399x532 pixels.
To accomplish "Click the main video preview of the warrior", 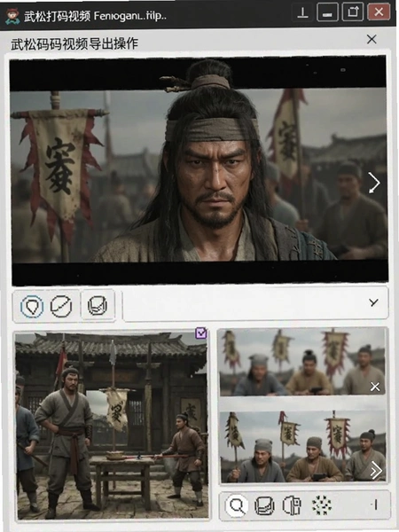I will click(x=199, y=171).
